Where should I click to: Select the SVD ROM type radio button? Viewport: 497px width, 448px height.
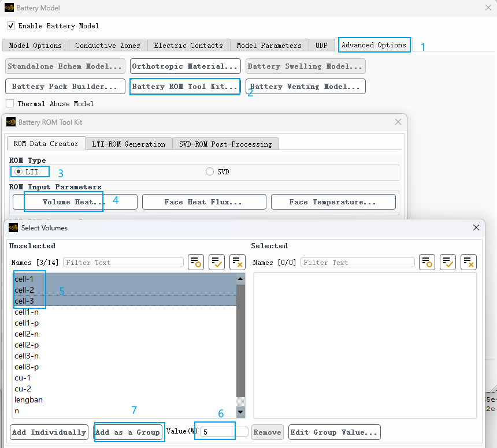click(x=209, y=172)
